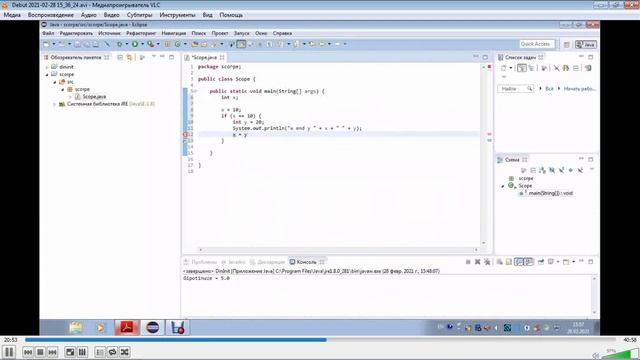The height and width of the screenshot is (360, 640).
Task: Expand Системная библиотека JRE node
Action: [x=55, y=104]
